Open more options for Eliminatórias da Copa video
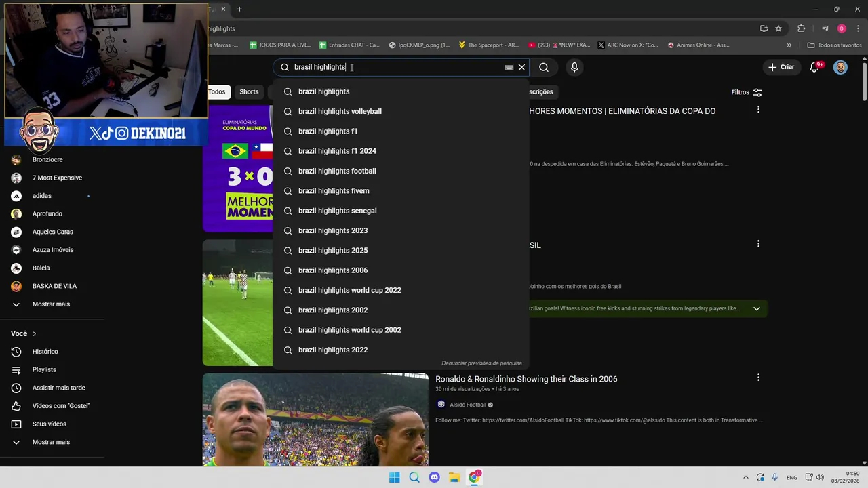Image resolution: width=868 pixels, height=488 pixels. 758,109
